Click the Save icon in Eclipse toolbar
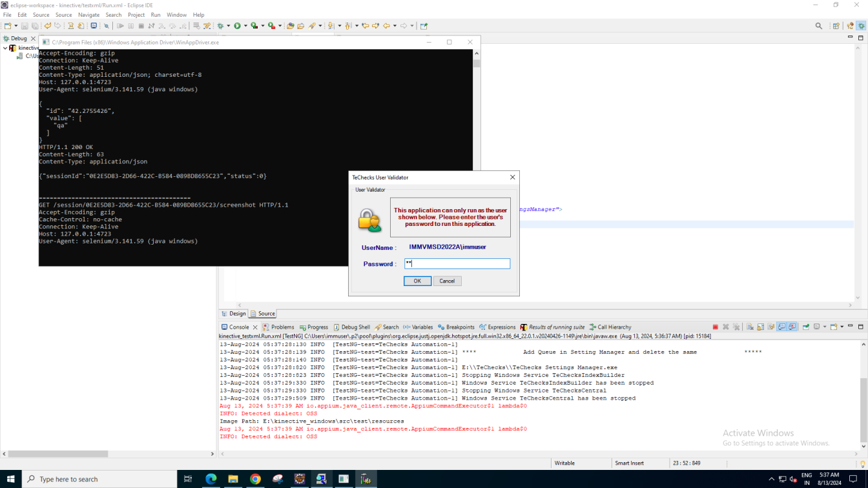The height and width of the screenshot is (488, 868). 25,26
